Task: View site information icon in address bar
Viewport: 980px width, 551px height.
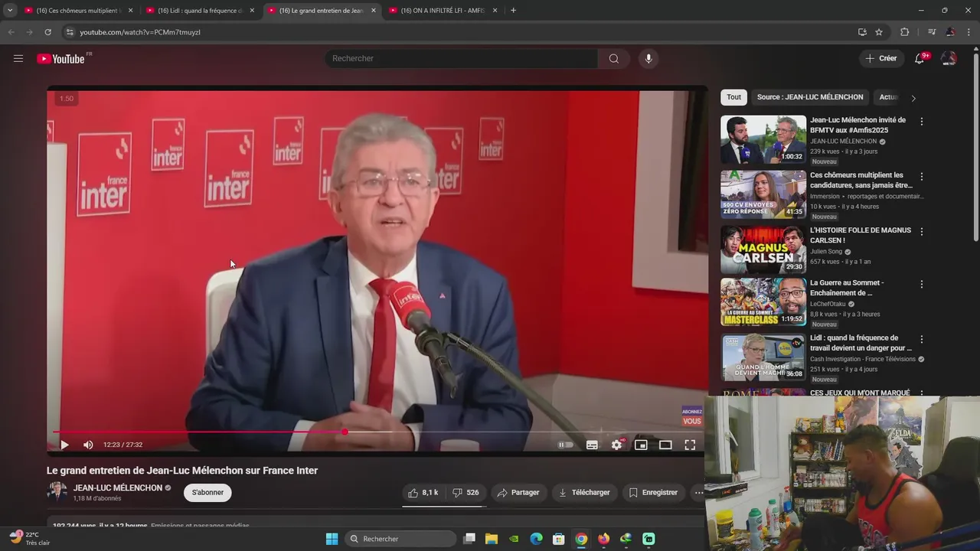Action: pyautogui.click(x=70, y=32)
